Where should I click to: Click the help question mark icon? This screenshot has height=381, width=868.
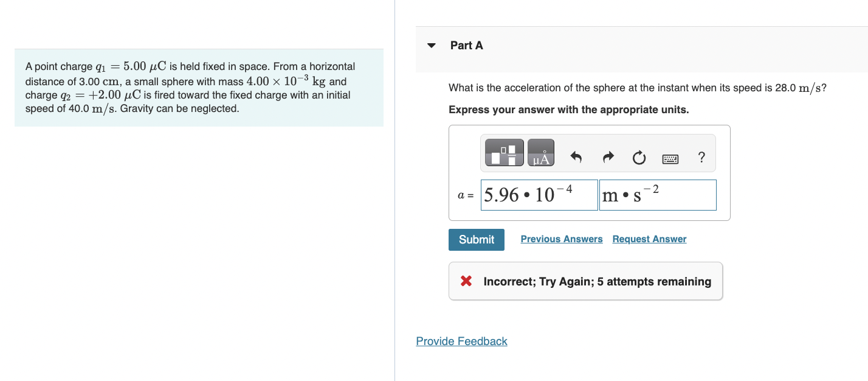pyautogui.click(x=701, y=158)
